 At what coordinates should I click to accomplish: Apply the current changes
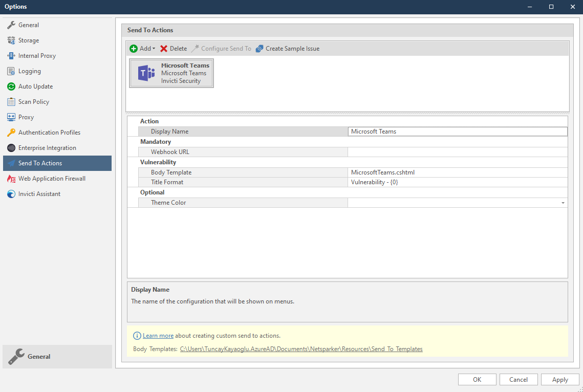[x=559, y=379]
